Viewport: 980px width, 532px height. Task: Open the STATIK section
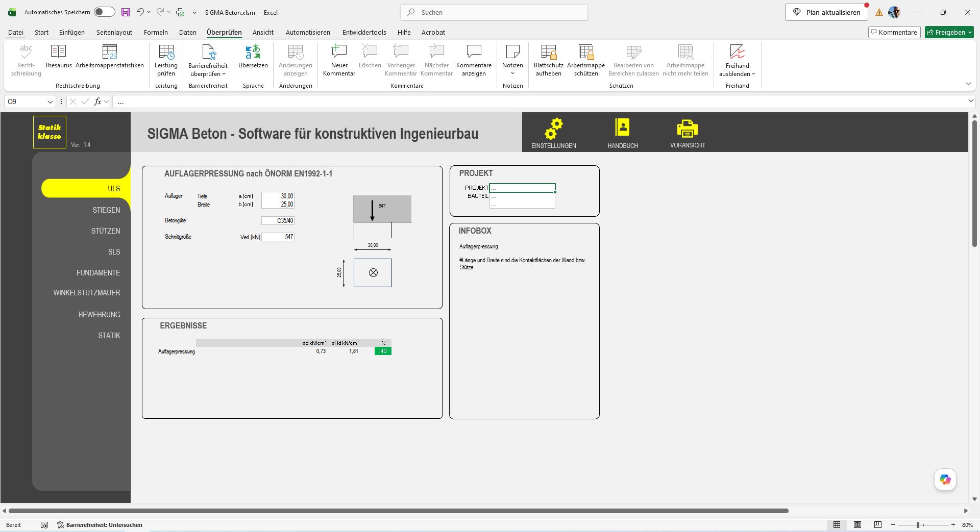pos(109,336)
